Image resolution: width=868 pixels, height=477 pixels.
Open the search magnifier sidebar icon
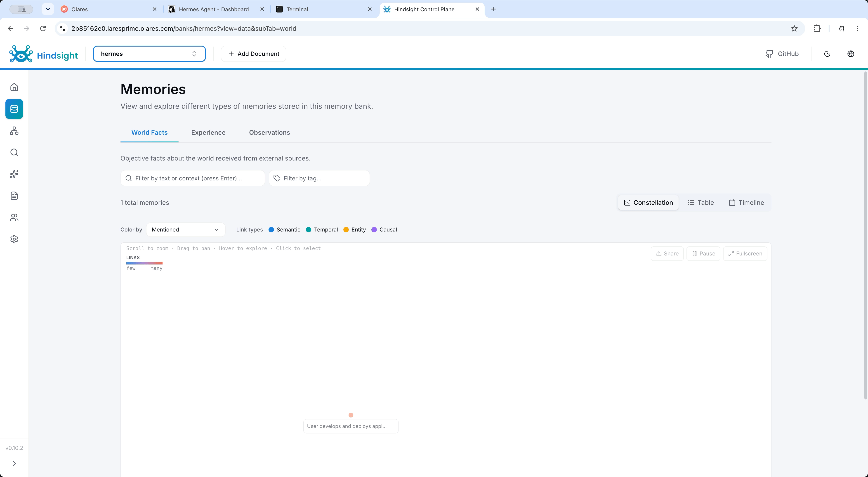[14, 152]
